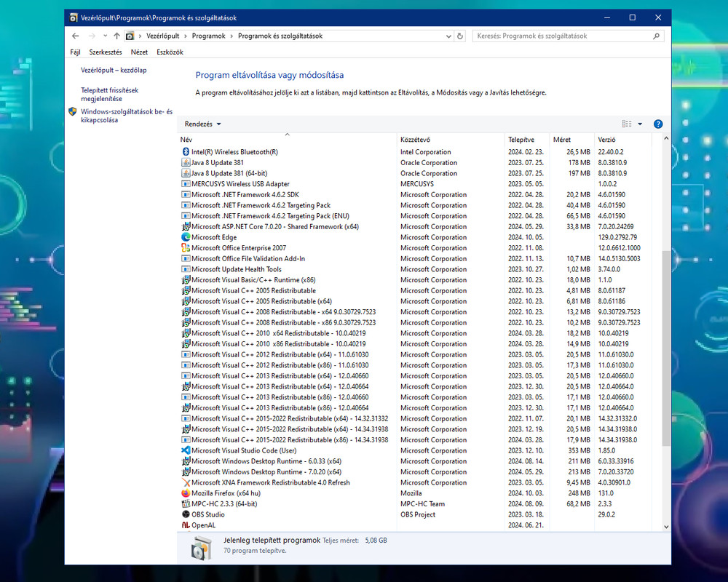Open the Fájl menu

tap(75, 52)
